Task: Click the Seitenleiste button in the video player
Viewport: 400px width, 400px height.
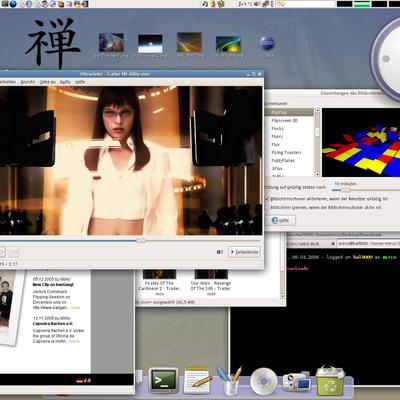Action: click(244, 252)
